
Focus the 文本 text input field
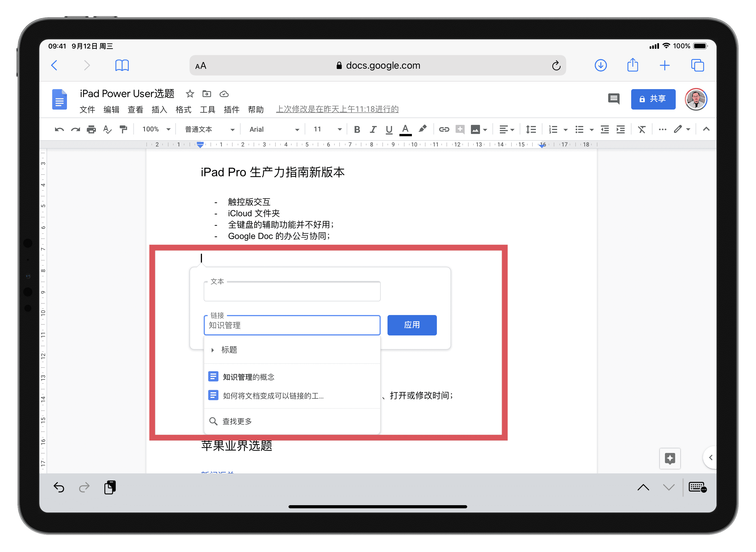292,291
